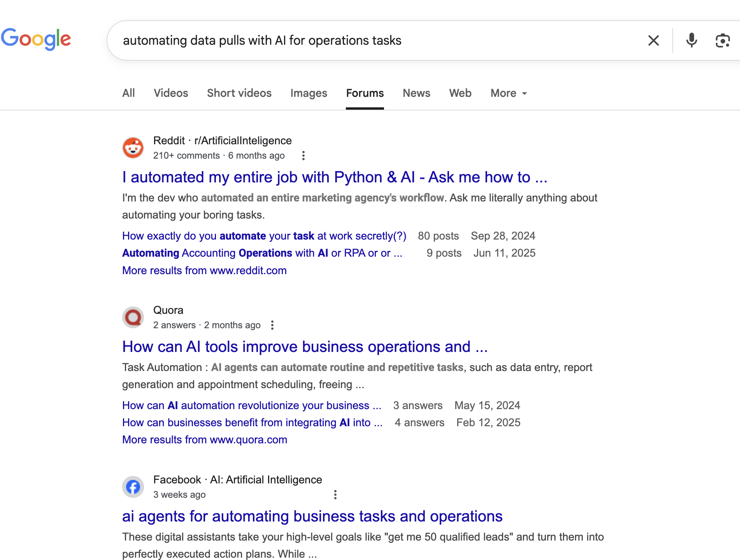Click the 'Quora' source name
This screenshot has height=560, width=740.
168,310
